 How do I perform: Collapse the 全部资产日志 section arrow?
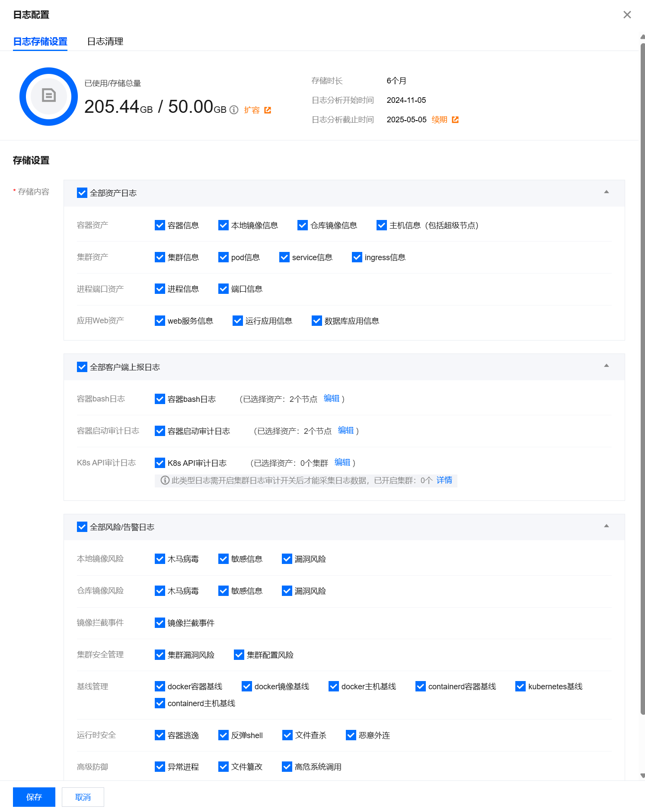click(x=607, y=192)
